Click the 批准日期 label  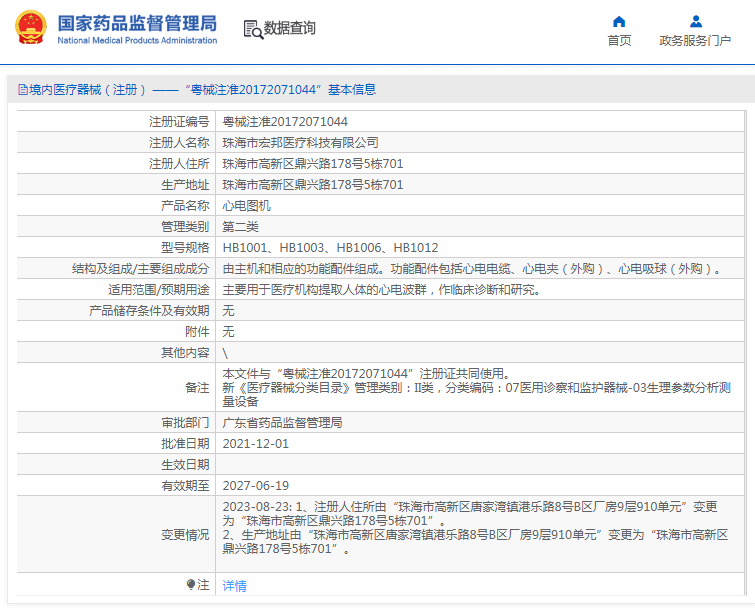point(185,444)
